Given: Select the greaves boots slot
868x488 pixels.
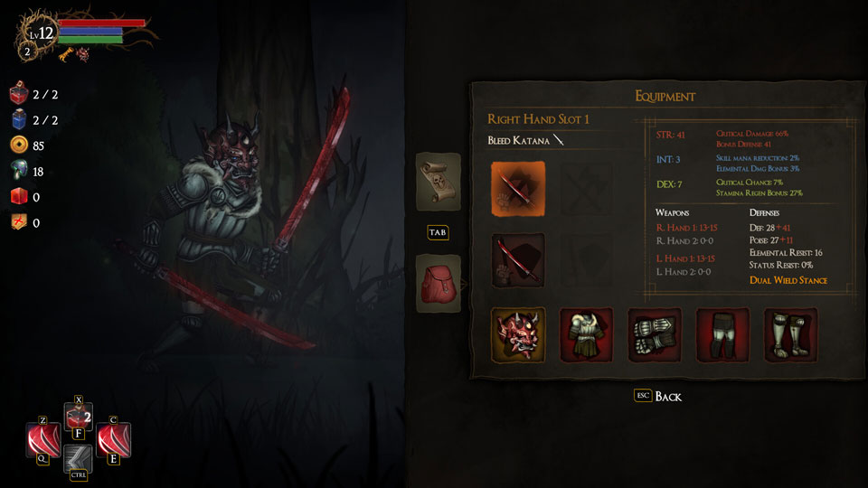Looking at the screenshot, I should coord(790,335).
